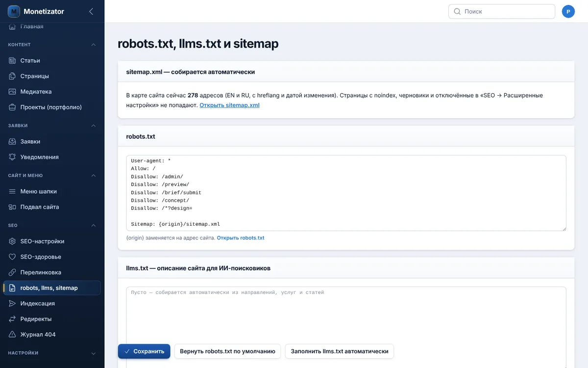
Task: Click inside the llms.txt textarea
Action: click(346, 327)
